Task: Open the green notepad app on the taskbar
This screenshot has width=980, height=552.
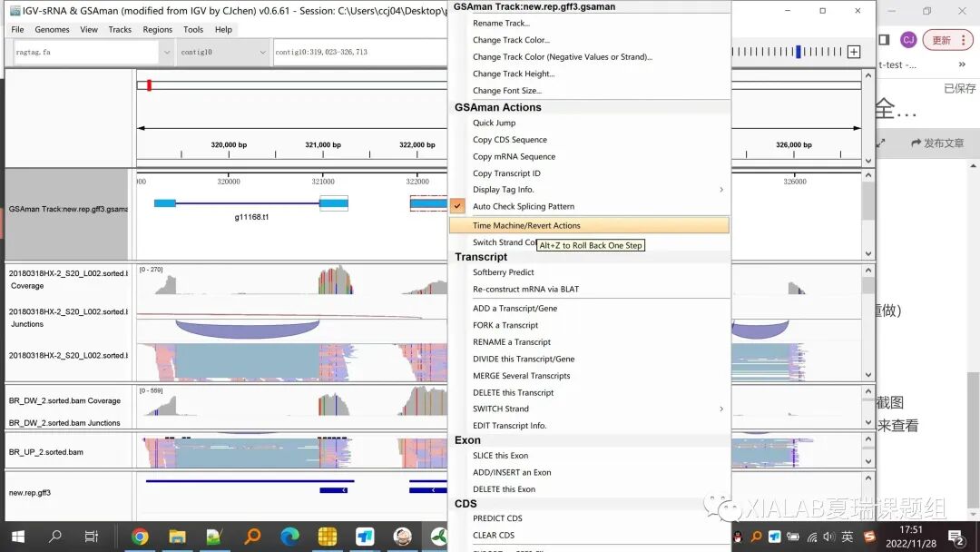Action: pos(214,537)
